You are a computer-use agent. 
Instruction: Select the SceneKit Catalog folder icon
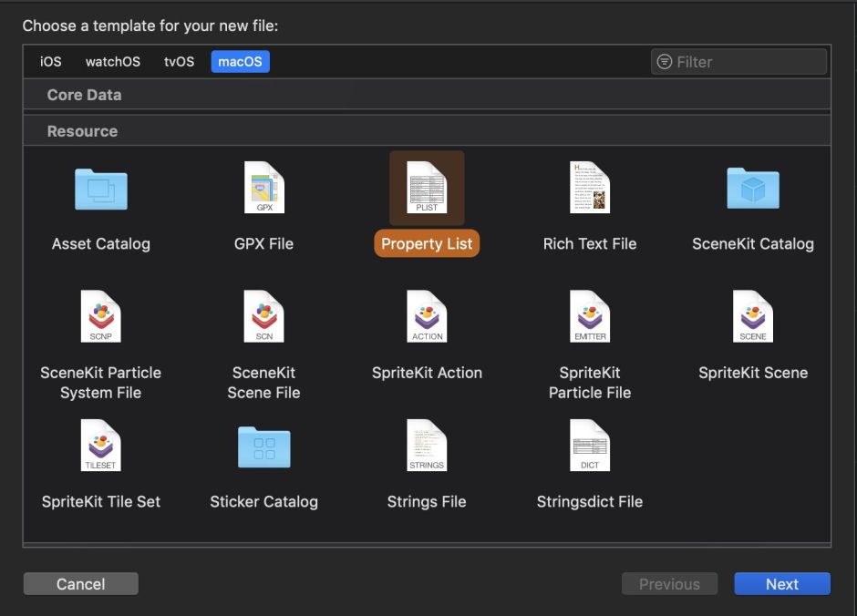coord(752,189)
